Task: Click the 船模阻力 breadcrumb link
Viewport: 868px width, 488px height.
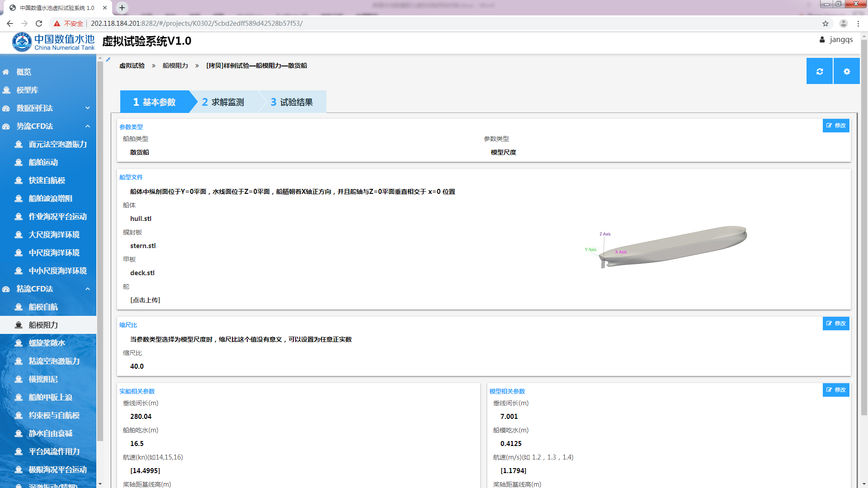Action: pyautogui.click(x=175, y=66)
